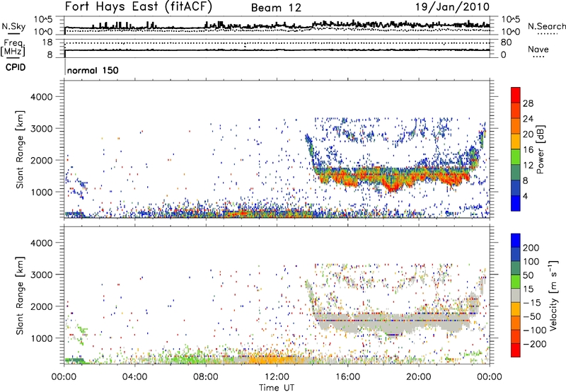Pick the bright blue bottom Power colorbar segment

tap(516, 204)
